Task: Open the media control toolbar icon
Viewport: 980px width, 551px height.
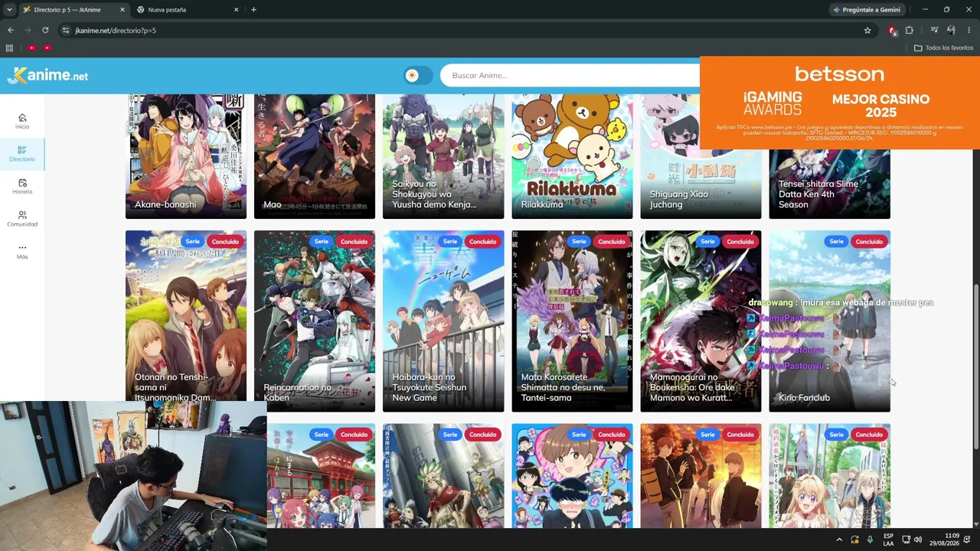Action: 934,30
